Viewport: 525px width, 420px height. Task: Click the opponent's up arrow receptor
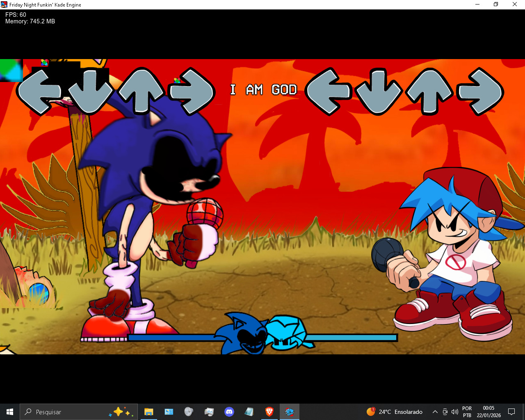[141, 91]
